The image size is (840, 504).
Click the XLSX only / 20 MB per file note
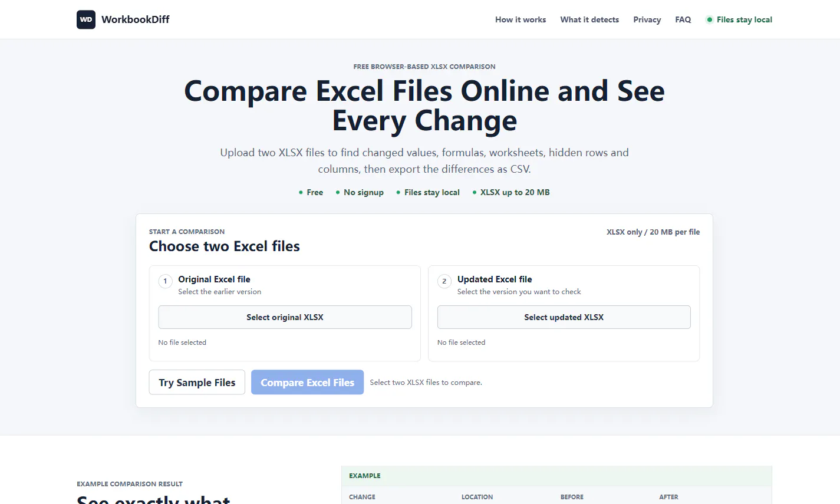[x=653, y=232]
